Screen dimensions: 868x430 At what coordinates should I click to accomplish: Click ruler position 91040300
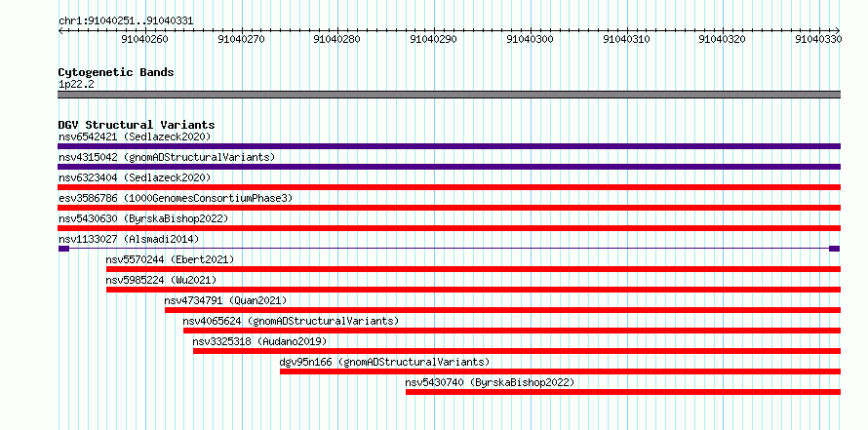[531, 39]
